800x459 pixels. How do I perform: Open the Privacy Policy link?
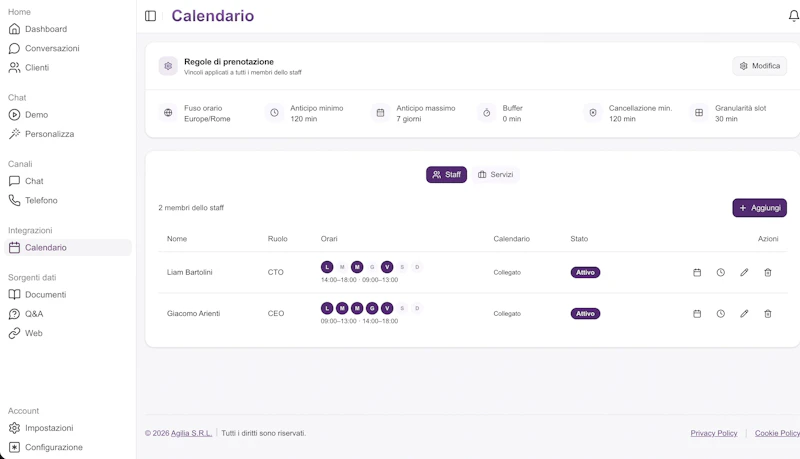(x=714, y=433)
